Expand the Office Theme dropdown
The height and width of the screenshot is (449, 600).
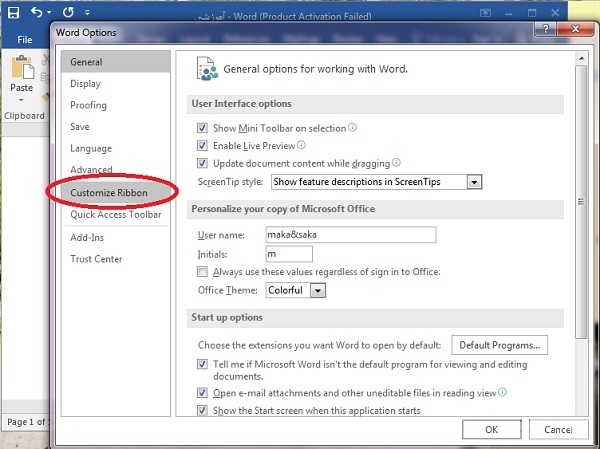tap(318, 290)
